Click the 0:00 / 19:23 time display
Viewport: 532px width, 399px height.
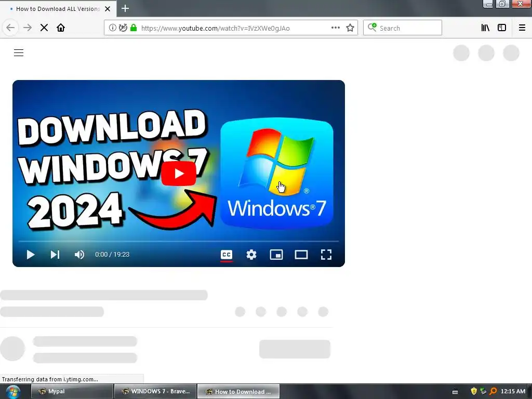tap(112, 255)
